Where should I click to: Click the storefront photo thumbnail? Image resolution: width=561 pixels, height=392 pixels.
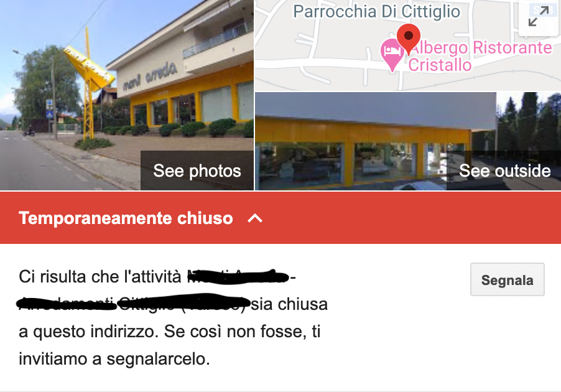127,95
